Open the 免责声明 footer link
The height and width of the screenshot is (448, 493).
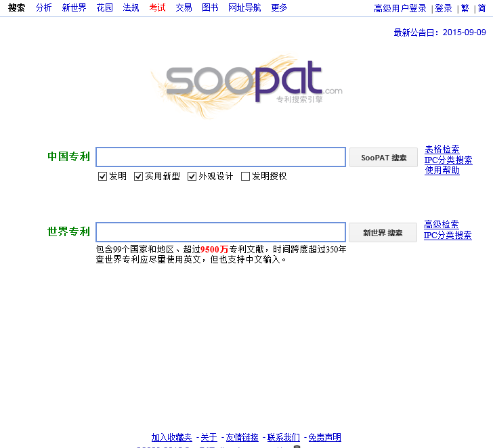click(x=325, y=437)
